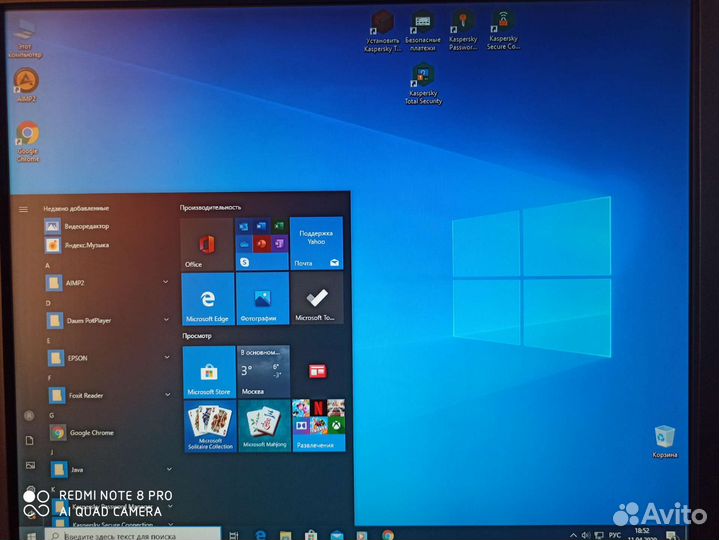Open Documents icon in start sidebar
This screenshot has height=540, width=719.
(x=30, y=441)
